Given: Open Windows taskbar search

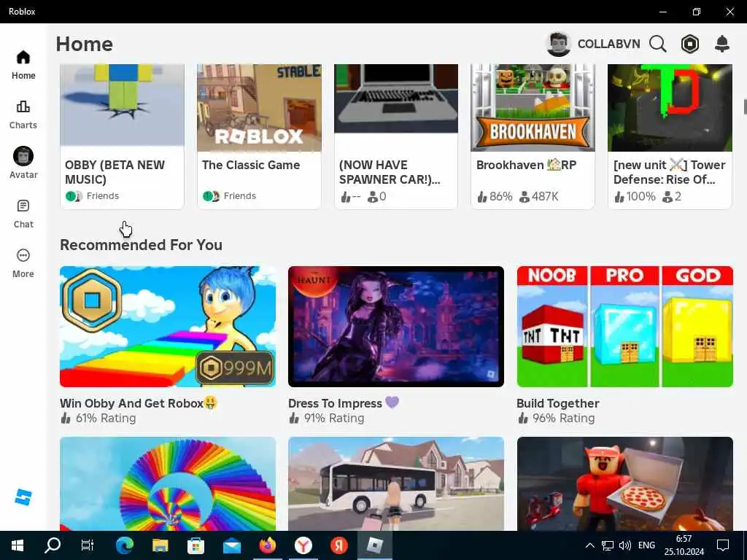Looking at the screenshot, I should (53, 545).
